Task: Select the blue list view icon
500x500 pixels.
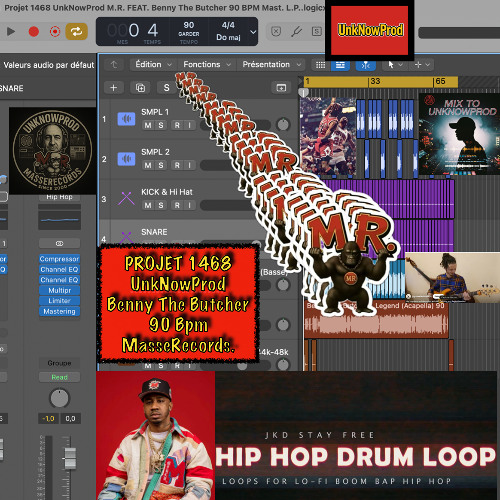Action: point(340,65)
